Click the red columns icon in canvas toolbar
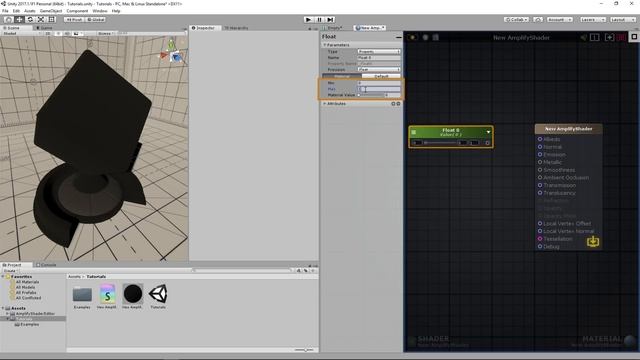 pos(621,37)
